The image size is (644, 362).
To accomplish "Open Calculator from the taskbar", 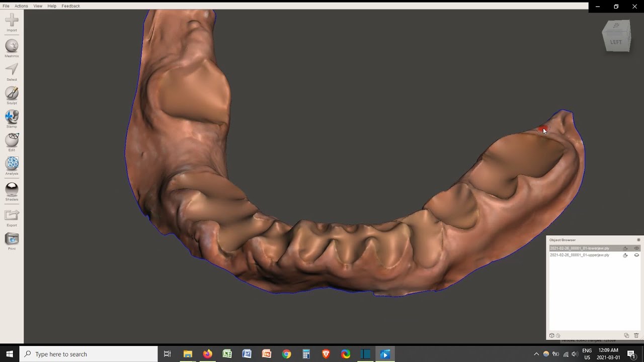I will [306, 354].
